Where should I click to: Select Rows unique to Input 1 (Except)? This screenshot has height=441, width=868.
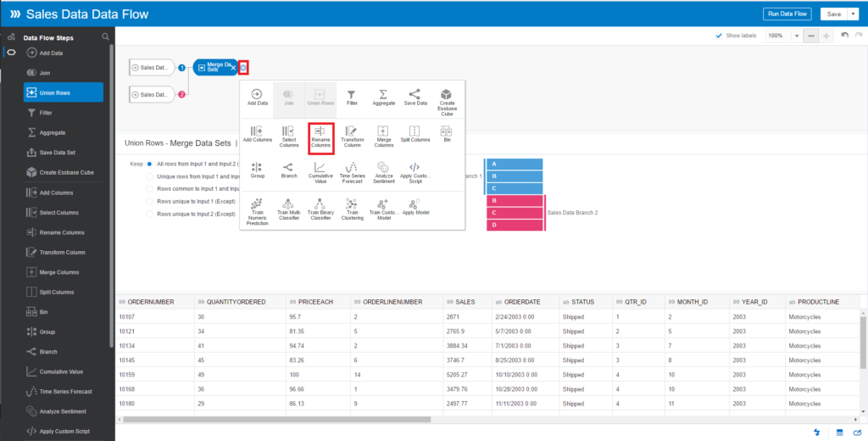pyautogui.click(x=149, y=201)
